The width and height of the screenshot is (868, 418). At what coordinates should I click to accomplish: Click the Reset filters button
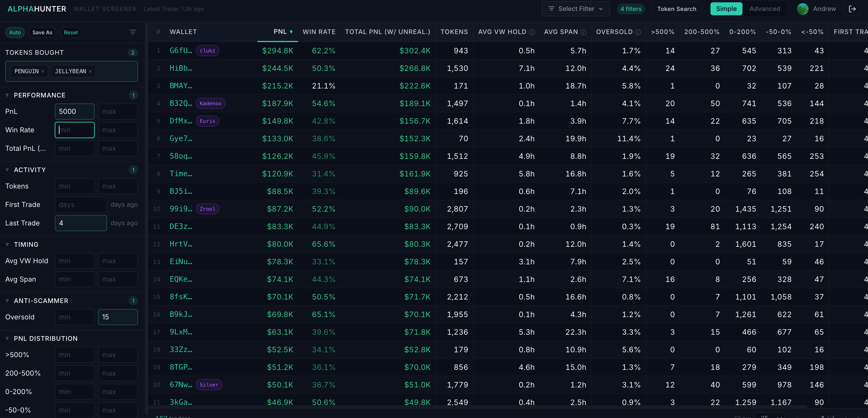70,32
